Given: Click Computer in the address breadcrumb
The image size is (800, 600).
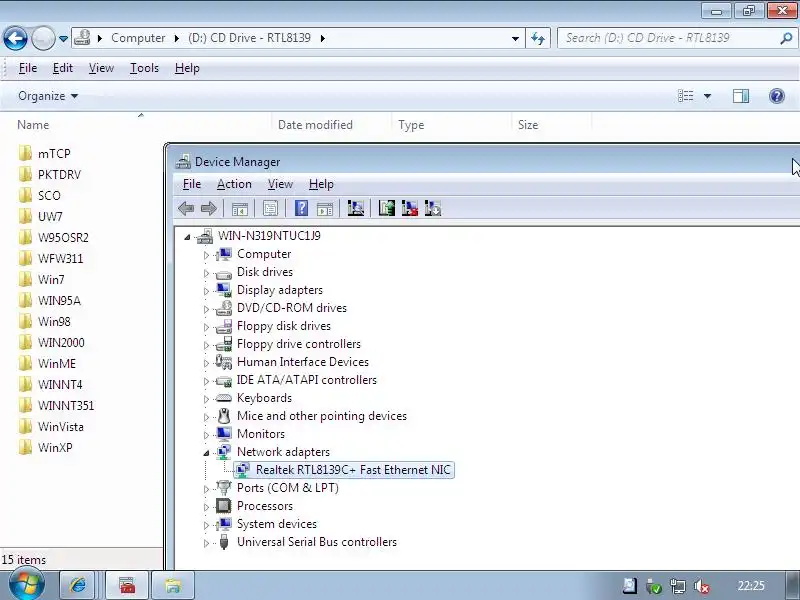Looking at the screenshot, I should point(138,38).
